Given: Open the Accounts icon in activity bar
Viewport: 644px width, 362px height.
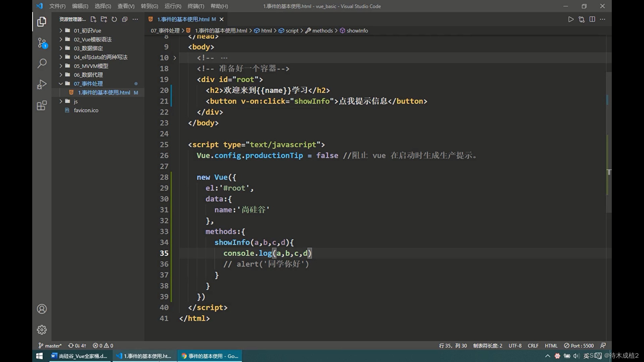Looking at the screenshot, I should (42, 309).
